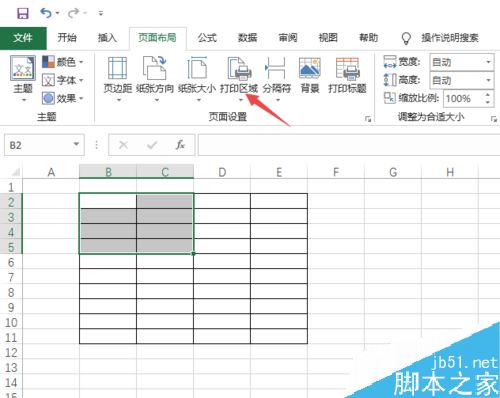
Task: Select column C header
Action: tap(165, 172)
